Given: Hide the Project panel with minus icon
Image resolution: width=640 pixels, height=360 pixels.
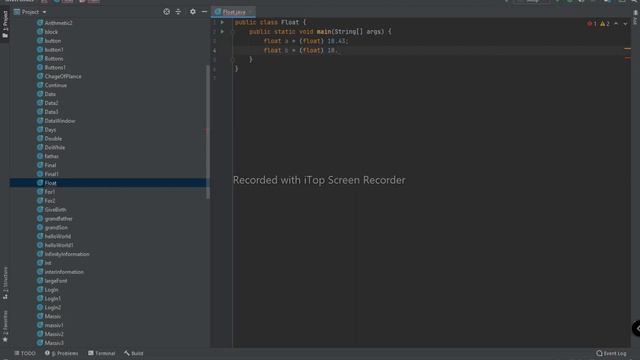Looking at the screenshot, I should 204,12.
